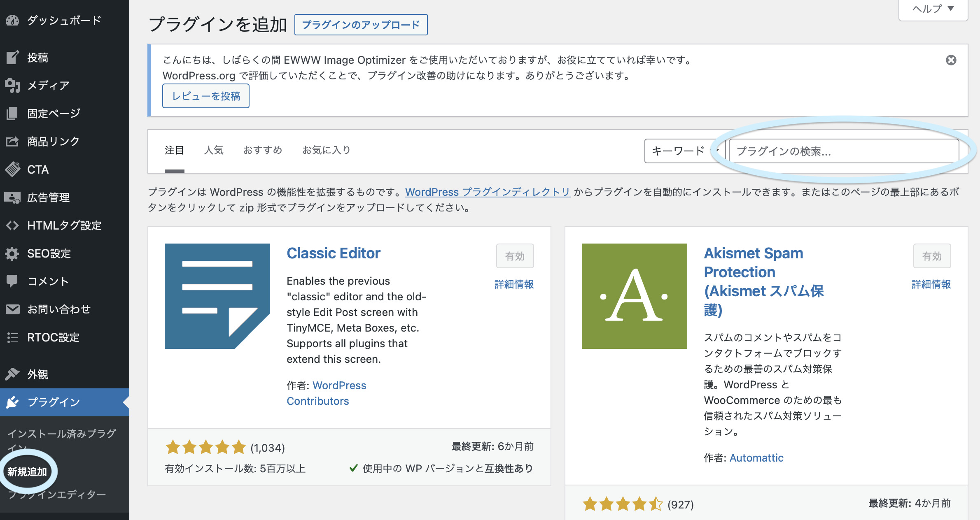Click the 広告管理 icon in sidebar
This screenshot has height=520, width=980.
pos(12,197)
